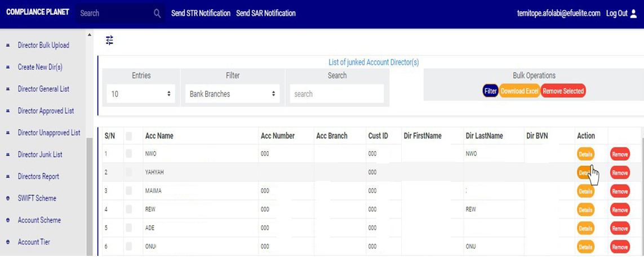The image size is (644, 257).
Task: Click the Send STR Notification link
Action: click(x=201, y=14)
